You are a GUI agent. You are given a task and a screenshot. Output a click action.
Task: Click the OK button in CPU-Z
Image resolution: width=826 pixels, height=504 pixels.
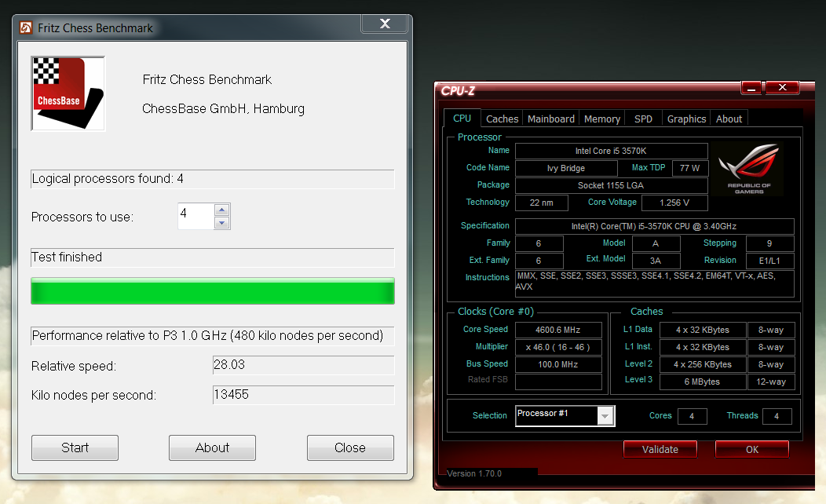[751, 449]
